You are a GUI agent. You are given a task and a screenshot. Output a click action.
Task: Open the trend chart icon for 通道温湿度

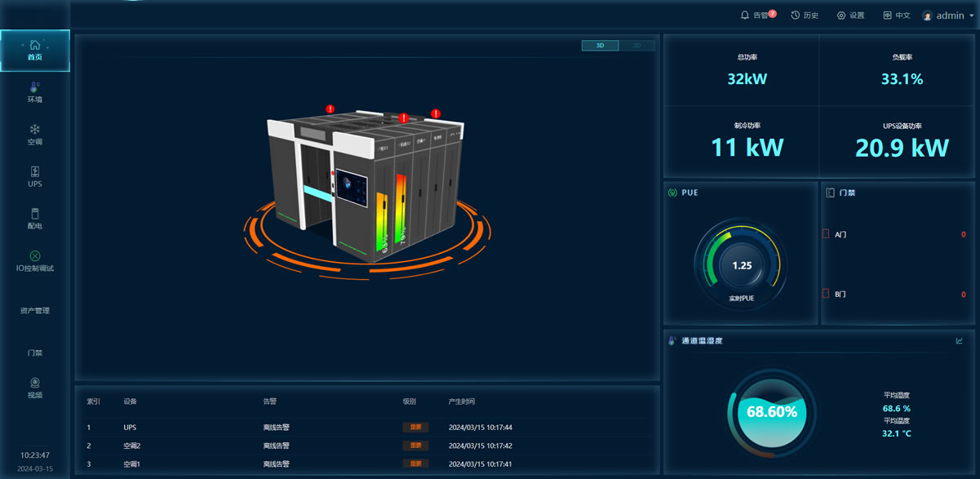pos(960,341)
